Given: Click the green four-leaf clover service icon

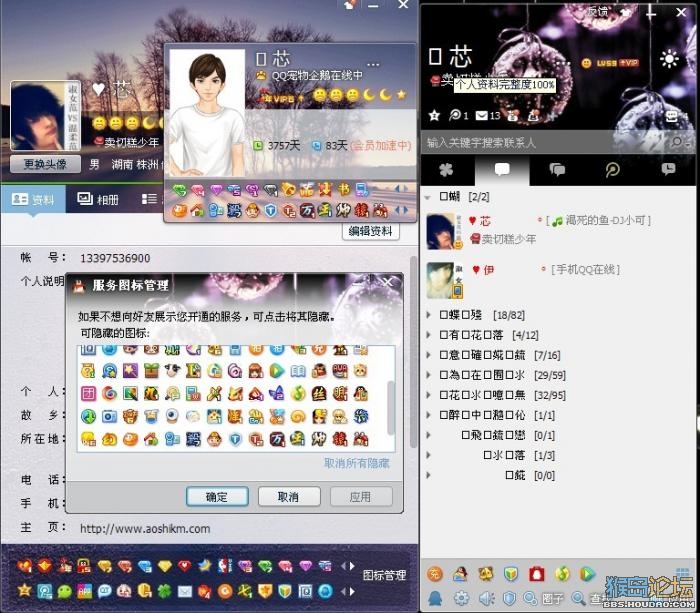Looking at the screenshot, I should tap(165, 591).
